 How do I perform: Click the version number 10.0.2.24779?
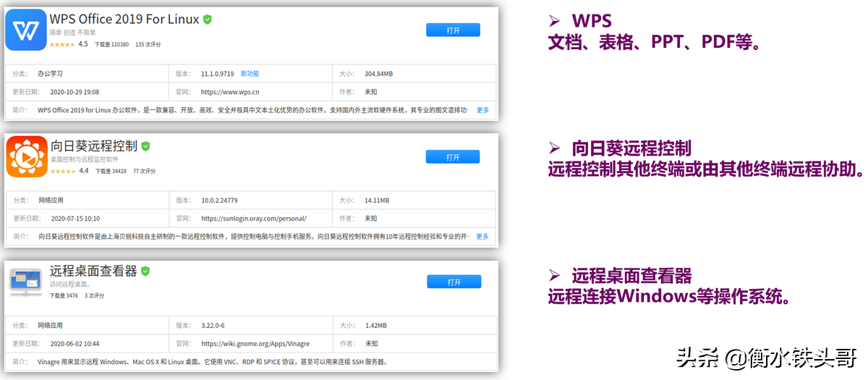tap(219, 200)
